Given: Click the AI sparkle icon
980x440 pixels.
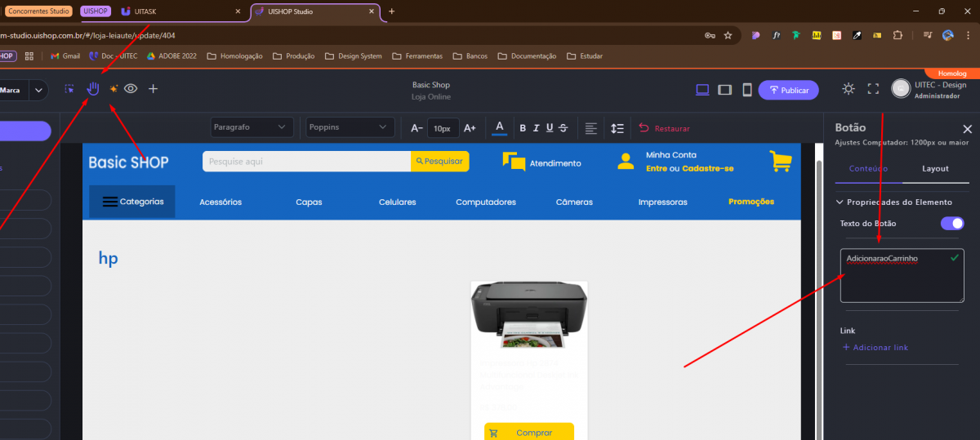Looking at the screenshot, I should tap(114, 89).
